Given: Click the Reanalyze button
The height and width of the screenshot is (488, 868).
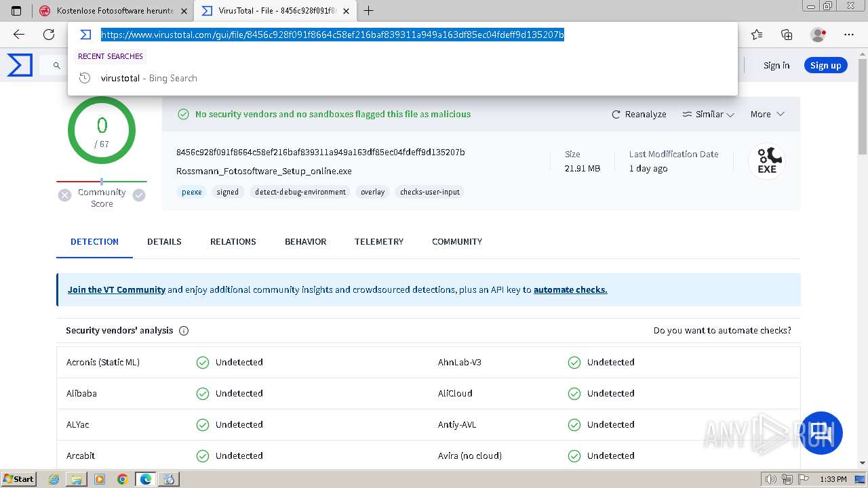Looking at the screenshot, I should (639, 115).
